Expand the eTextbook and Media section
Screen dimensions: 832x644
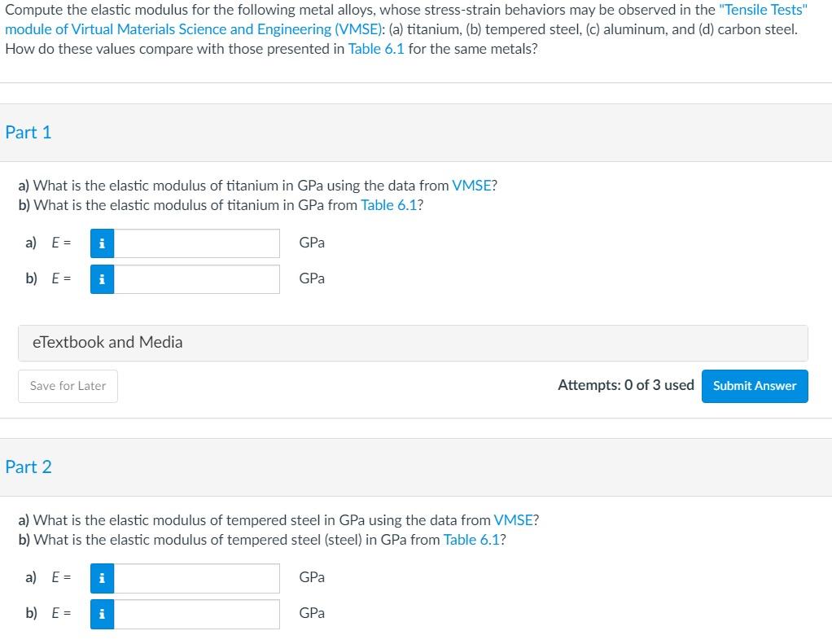tap(413, 343)
